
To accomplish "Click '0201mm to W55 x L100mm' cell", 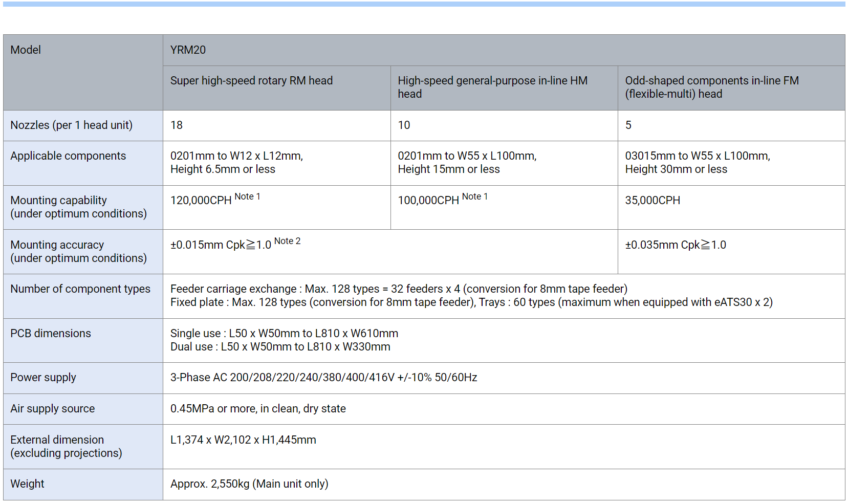I will click(504, 163).
